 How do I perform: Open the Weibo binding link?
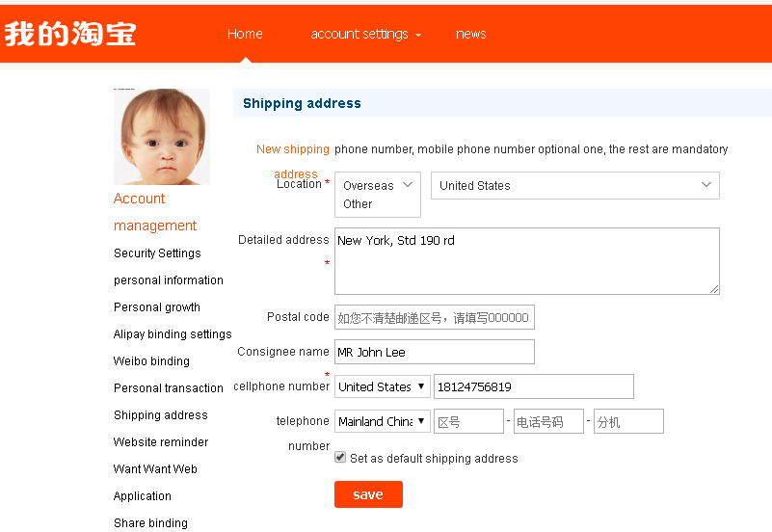tap(151, 361)
